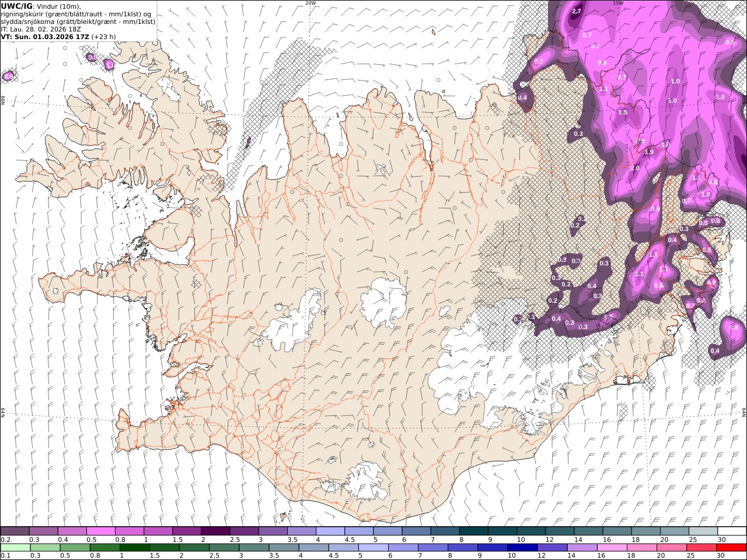The image size is (747, 560).
Task: Select the bottom-row red swatch between 25 and 30
Action: tap(701, 547)
